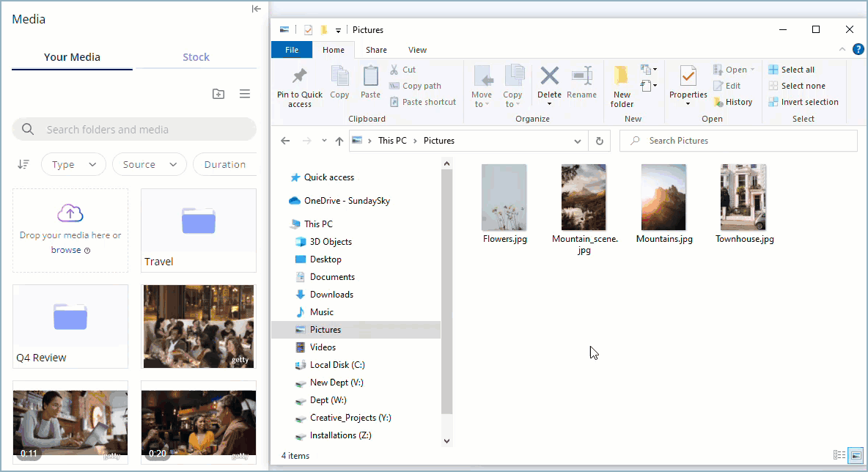868x472 pixels.
Task: Select the Home ribbon tab
Action: click(x=334, y=50)
